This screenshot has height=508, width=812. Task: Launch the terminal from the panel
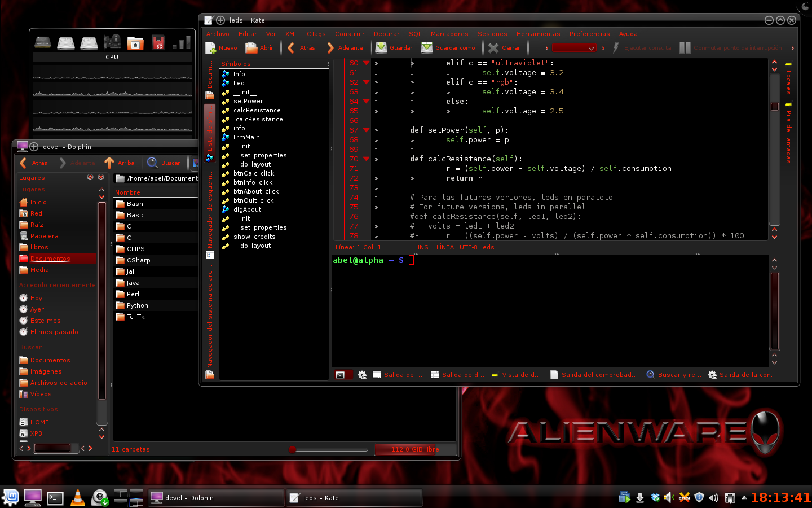click(55, 497)
